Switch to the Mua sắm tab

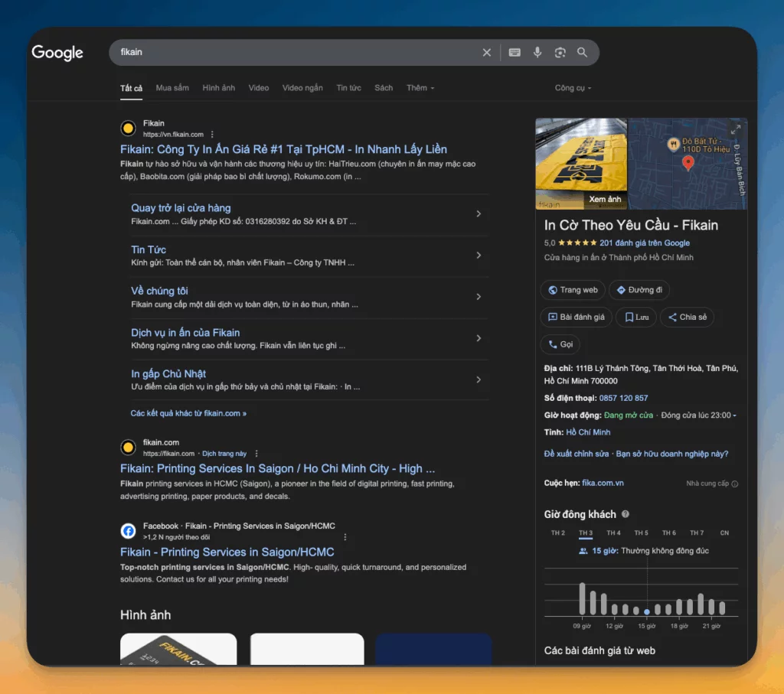pos(172,88)
